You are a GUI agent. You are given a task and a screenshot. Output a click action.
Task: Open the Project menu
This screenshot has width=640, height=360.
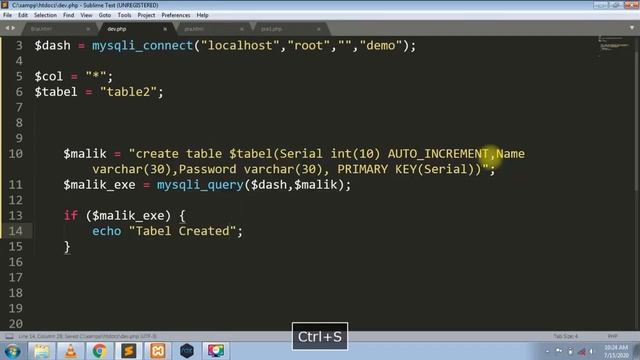[x=146, y=15]
